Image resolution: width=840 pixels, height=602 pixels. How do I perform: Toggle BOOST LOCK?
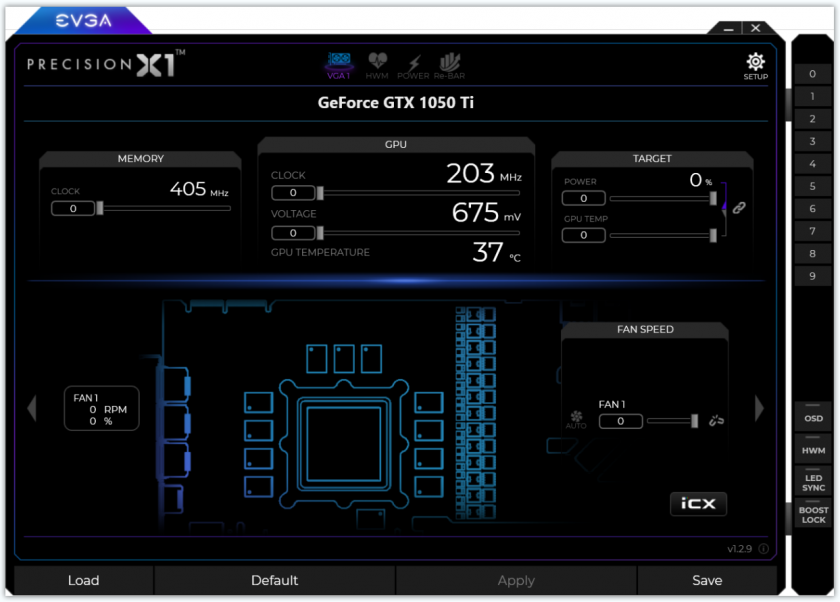(x=813, y=513)
